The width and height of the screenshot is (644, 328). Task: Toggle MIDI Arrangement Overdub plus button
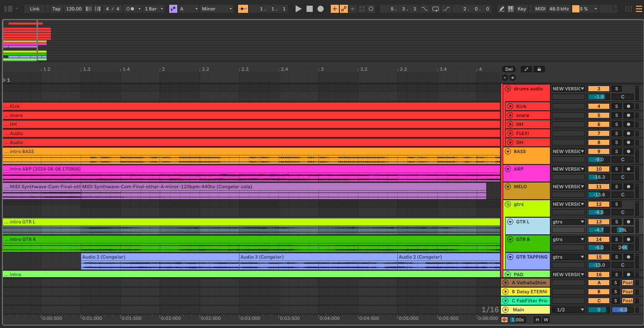coord(335,9)
